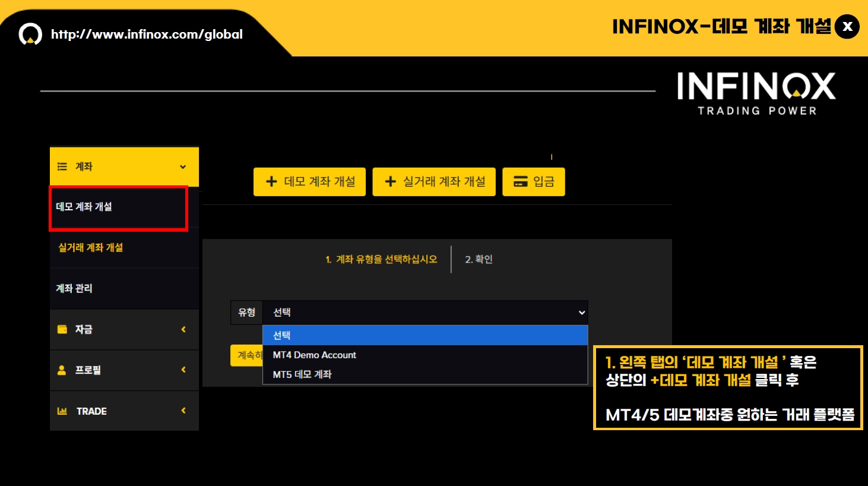Select 실거래 계좌 개설 in sidebar
The height and width of the screenshot is (486, 868).
124,248
